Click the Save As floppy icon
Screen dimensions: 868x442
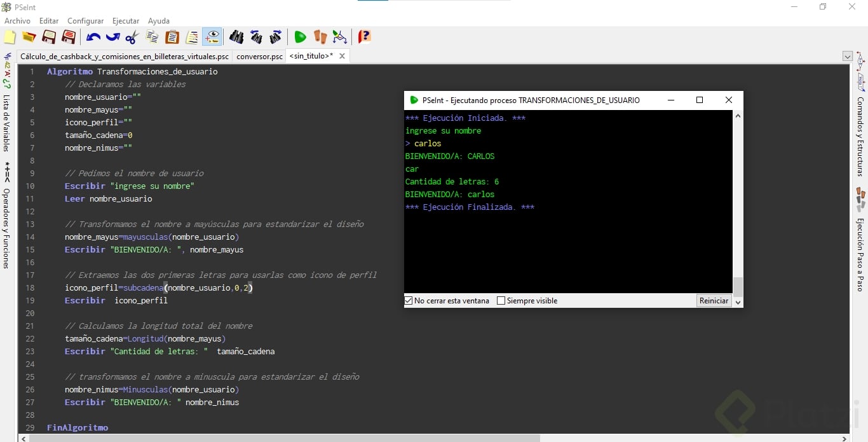coord(69,37)
